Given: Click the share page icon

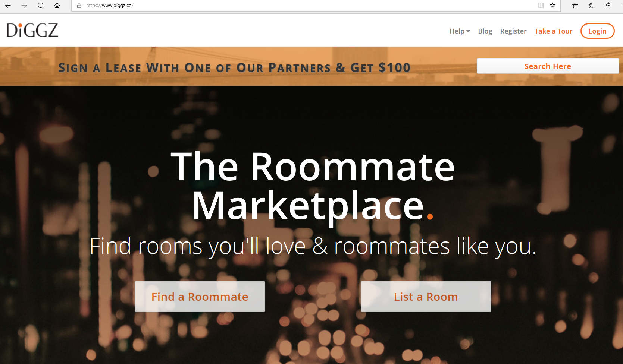Looking at the screenshot, I should (607, 6).
